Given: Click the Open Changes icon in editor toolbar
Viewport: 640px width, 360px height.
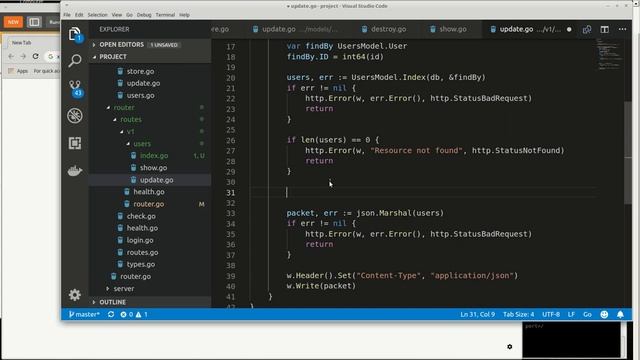Looking at the screenshot, I should tap(587, 29).
